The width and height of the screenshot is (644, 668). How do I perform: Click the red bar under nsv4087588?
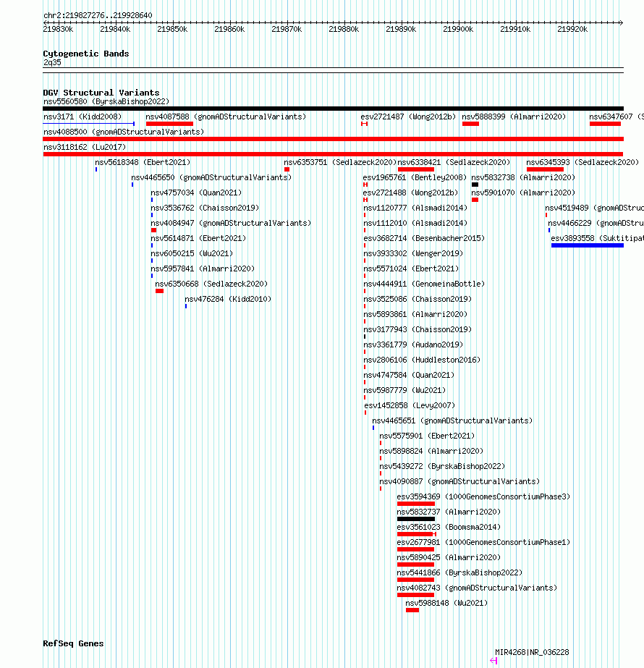[x=169, y=124]
